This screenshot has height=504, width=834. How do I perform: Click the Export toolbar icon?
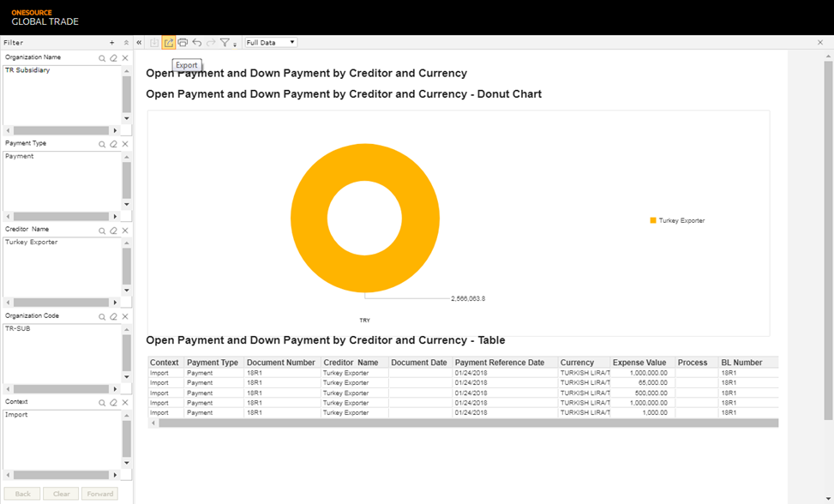coord(169,43)
